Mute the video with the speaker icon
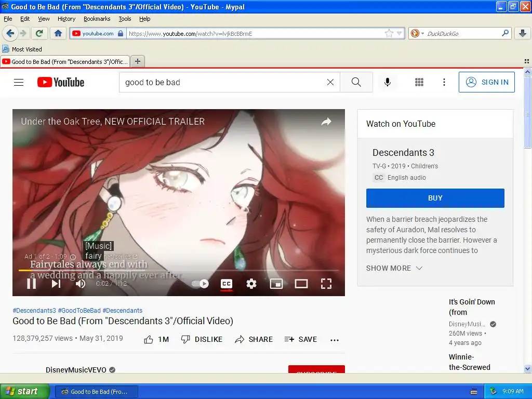532x399 pixels. [x=81, y=283]
